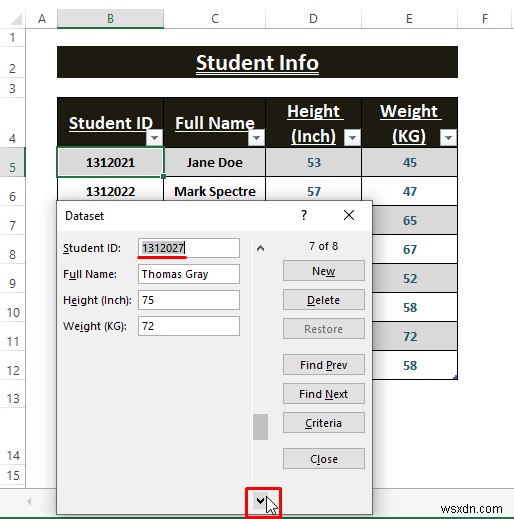Select the weight cell with 58 in row 12
Screen dimensions: 514x519
click(415, 365)
